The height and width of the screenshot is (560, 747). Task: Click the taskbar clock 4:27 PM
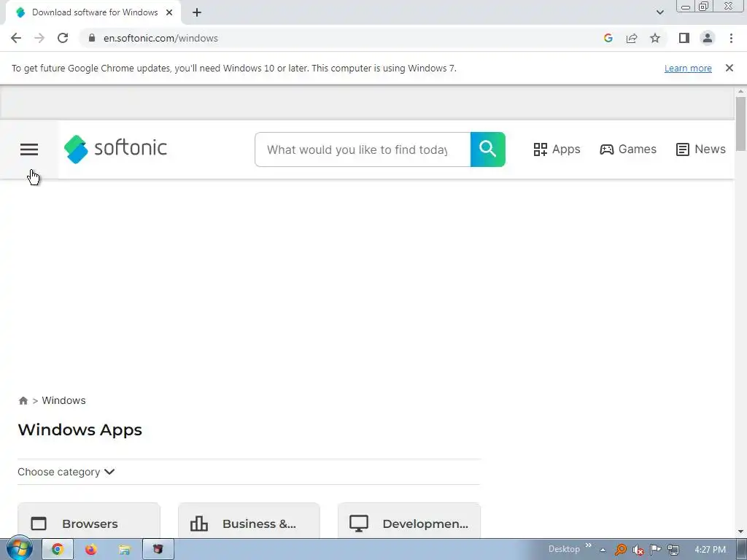(x=710, y=550)
